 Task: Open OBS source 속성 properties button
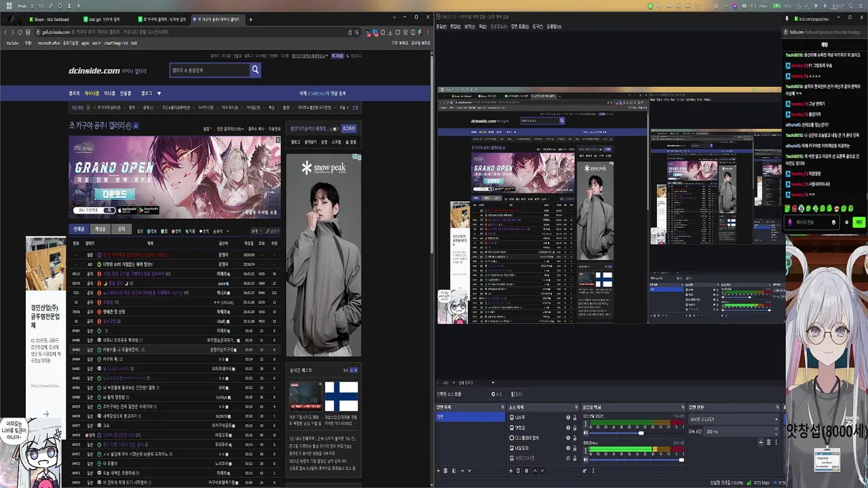[497, 394]
